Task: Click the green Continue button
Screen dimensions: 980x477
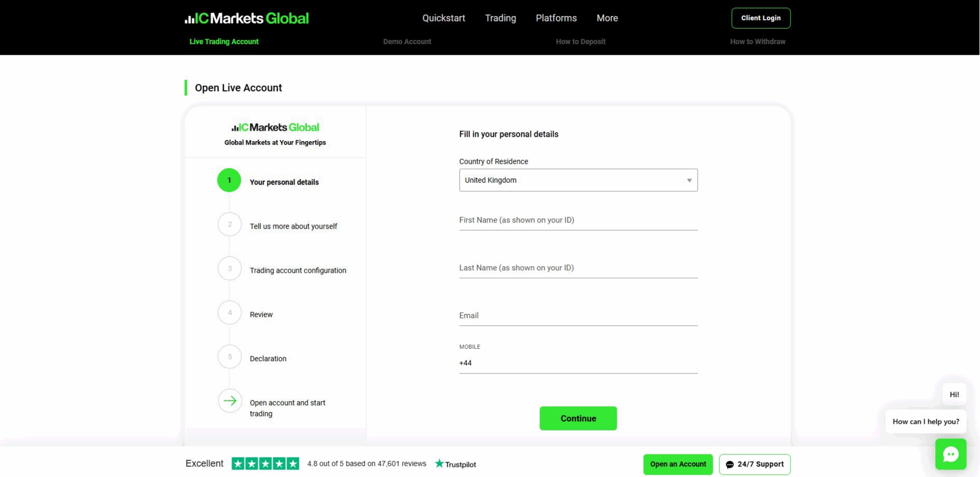Action: (x=578, y=418)
